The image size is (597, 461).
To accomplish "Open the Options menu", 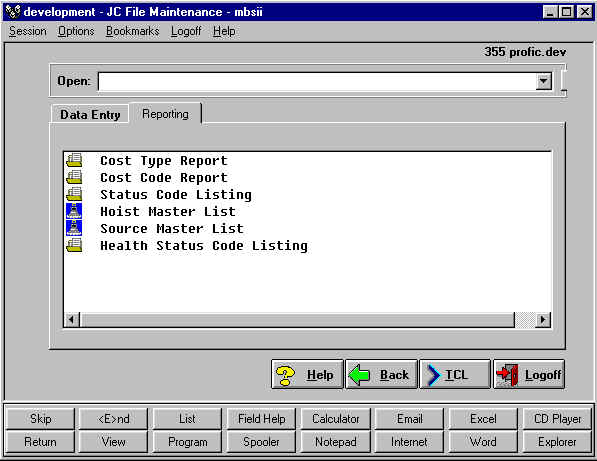I will click(76, 31).
